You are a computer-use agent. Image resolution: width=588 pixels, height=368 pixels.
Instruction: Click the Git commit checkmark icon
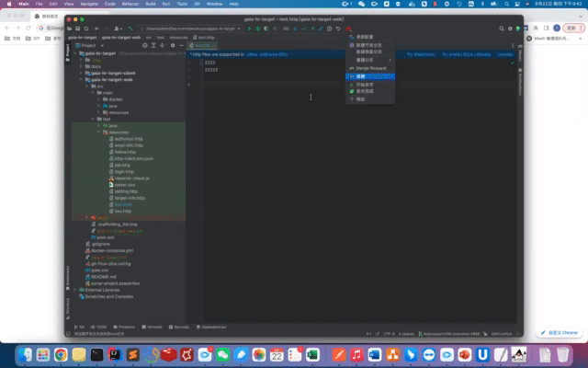point(304,29)
